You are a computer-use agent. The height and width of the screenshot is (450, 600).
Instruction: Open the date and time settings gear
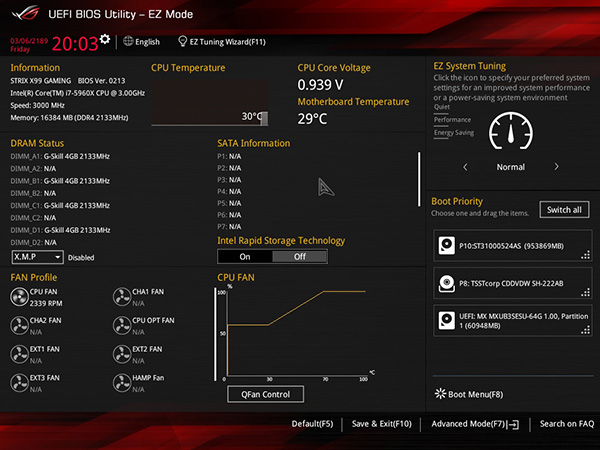pos(105,39)
